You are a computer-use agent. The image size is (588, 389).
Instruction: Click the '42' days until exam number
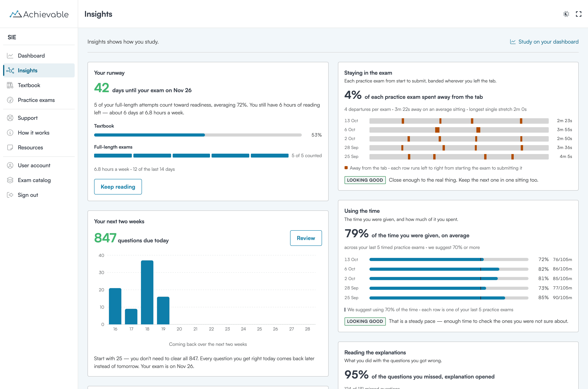tap(101, 88)
